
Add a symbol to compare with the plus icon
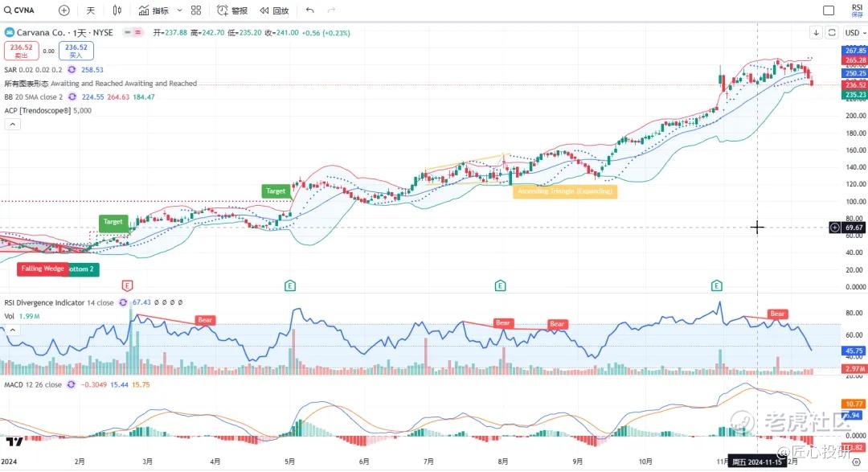pos(64,10)
